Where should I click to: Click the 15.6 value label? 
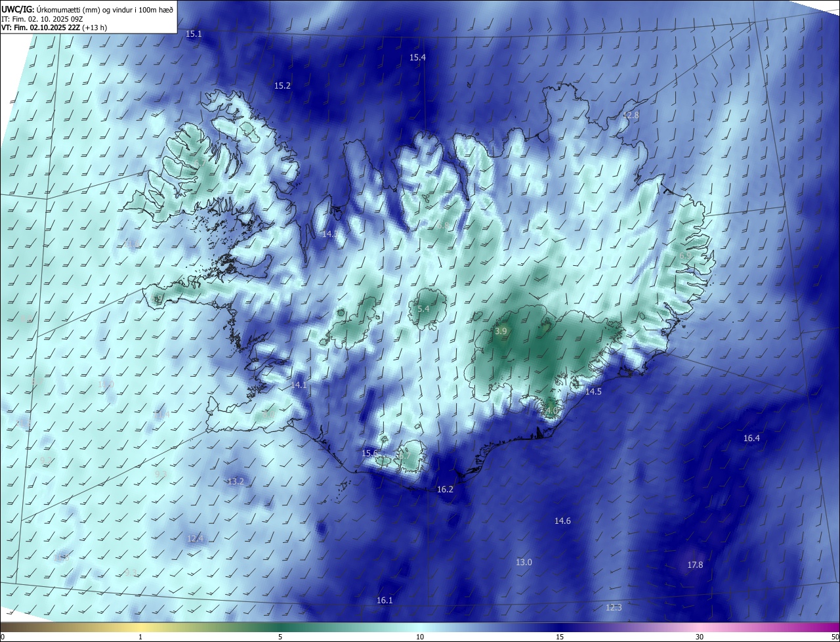pos(369,453)
